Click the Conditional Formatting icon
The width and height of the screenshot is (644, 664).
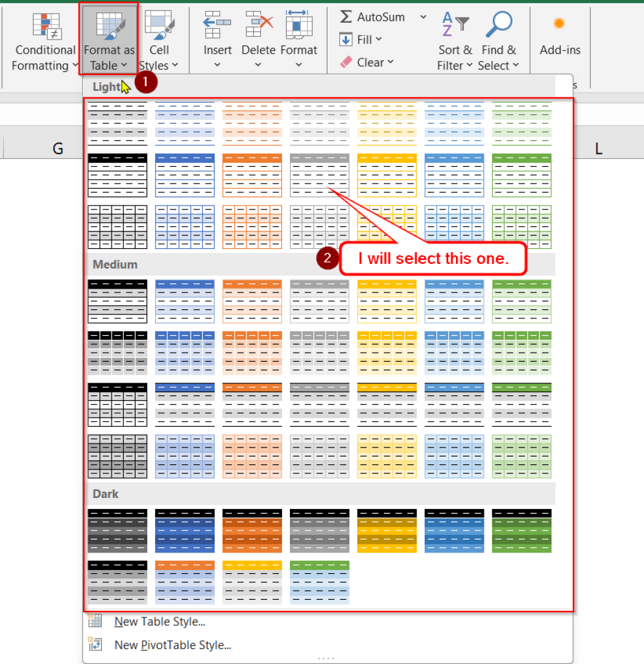click(x=45, y=26)
